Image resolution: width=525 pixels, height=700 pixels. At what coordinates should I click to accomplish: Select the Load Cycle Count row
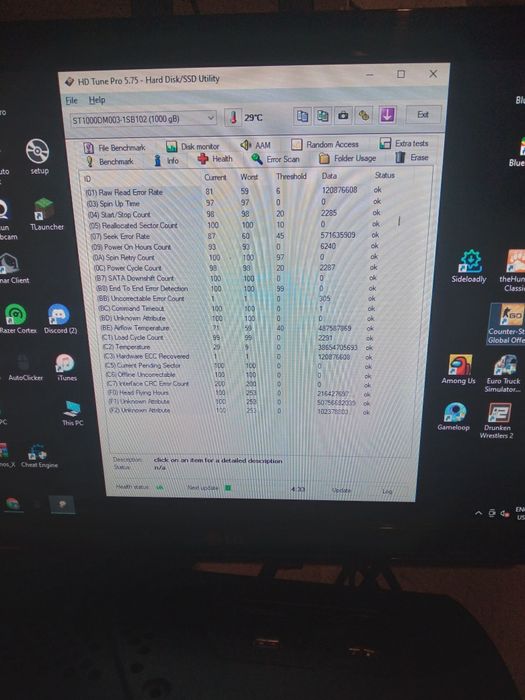(x=238, y=338)
